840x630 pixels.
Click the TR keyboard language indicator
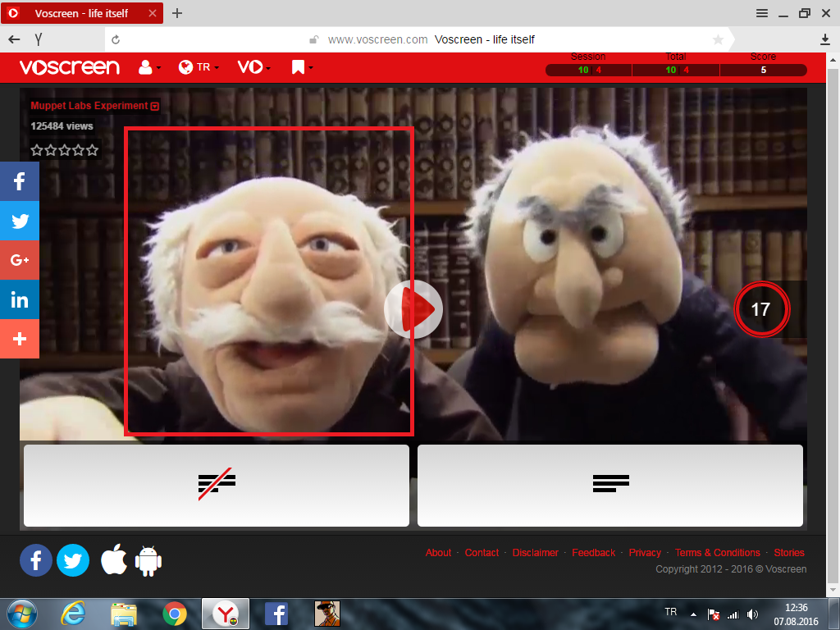coord(671,612)
